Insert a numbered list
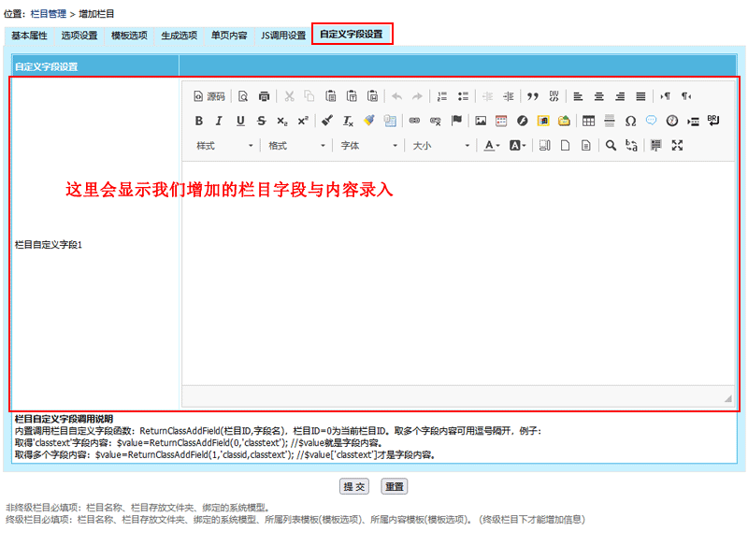Viewport: 748px width, 560px height. pos(442,96)
